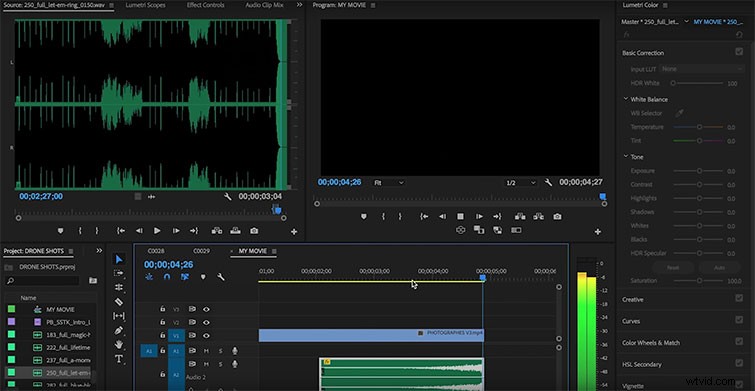
Task: Toggle V1 track output eye icon
Action: [206, 335]
